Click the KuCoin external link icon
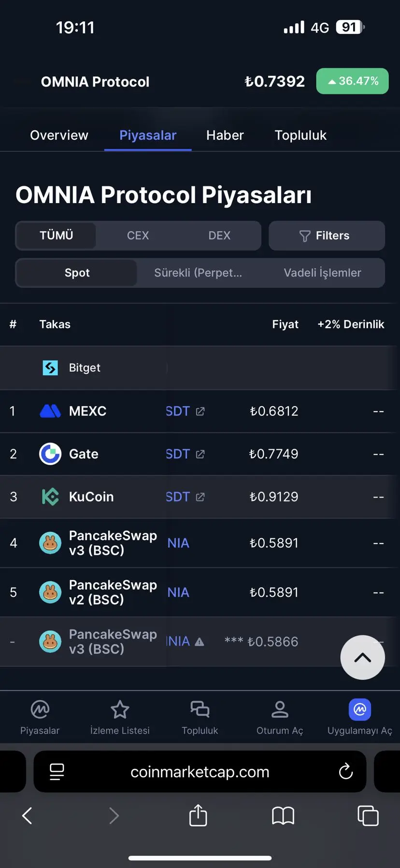This screenshot has height=868, width=400. tap(200, 497)
